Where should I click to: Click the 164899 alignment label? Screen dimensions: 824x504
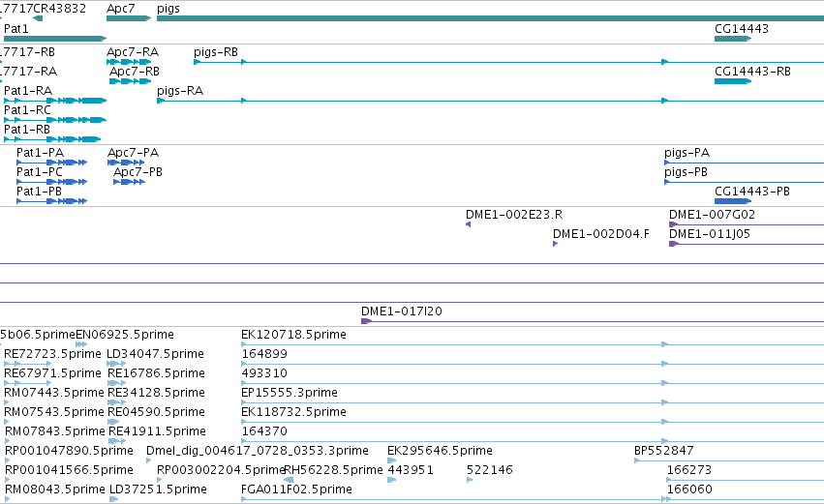264,354
